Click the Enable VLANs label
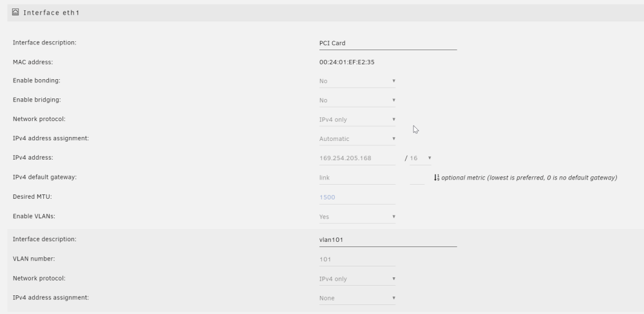 pos(34,216)
